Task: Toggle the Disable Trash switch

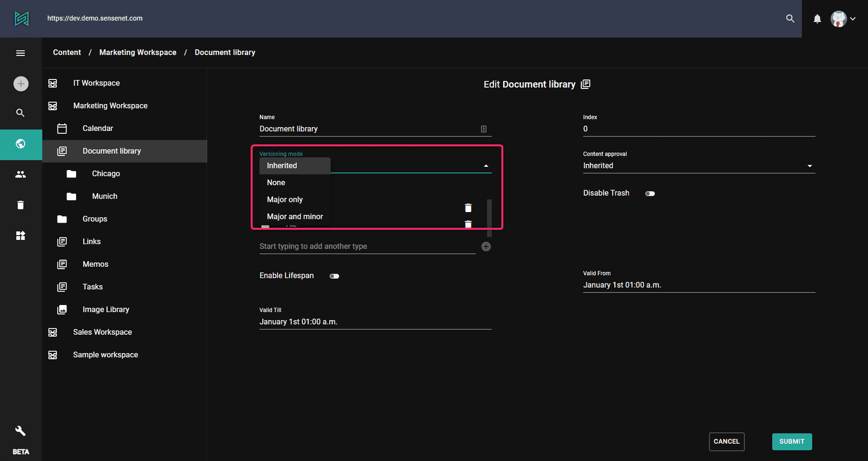Action: (649, 194)
